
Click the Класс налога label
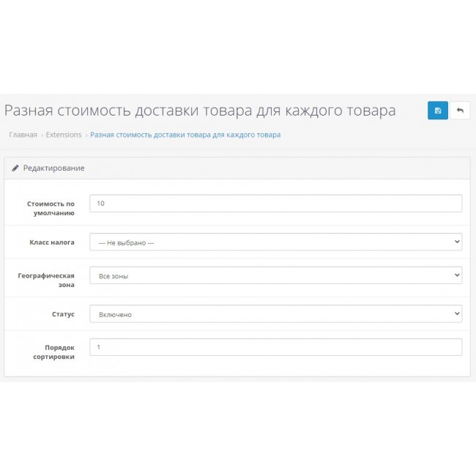[51, 242]
